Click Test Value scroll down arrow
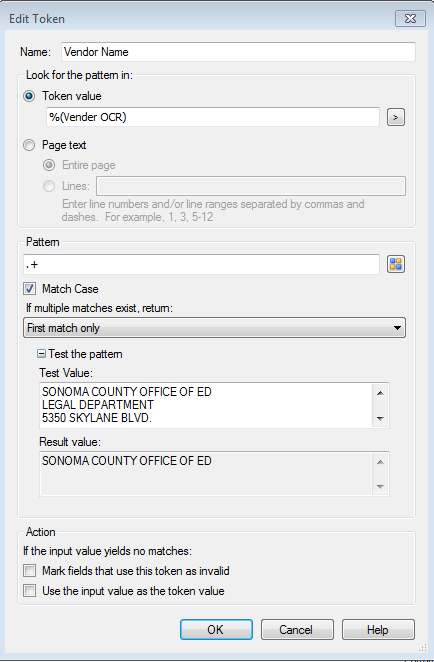Screen dimensions: 434x662 tap(380, 418)
